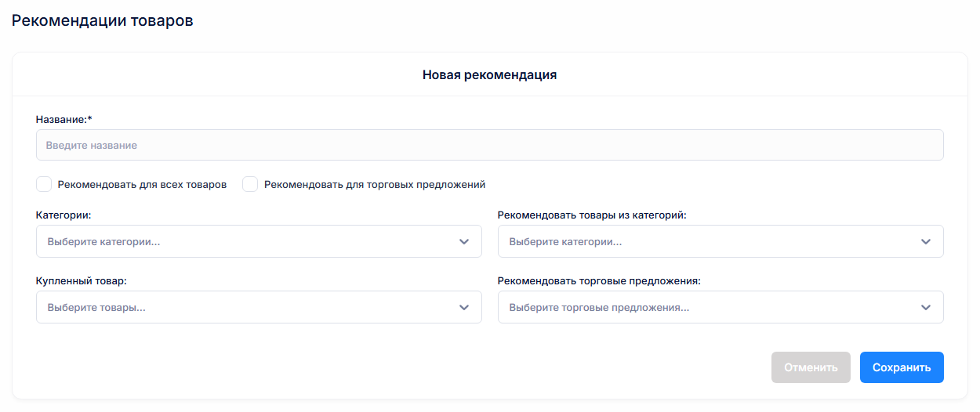Click the 'Рекомендовать для торговых предложений' label text
The width and height of the screenshot is (980, 412).
coord(375,185)
